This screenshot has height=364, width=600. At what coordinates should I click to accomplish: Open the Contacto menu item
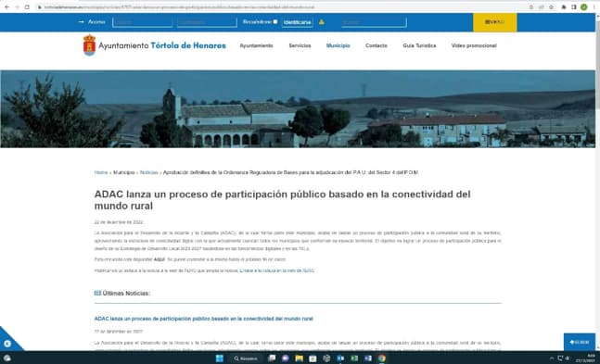[x=377, y=45]
